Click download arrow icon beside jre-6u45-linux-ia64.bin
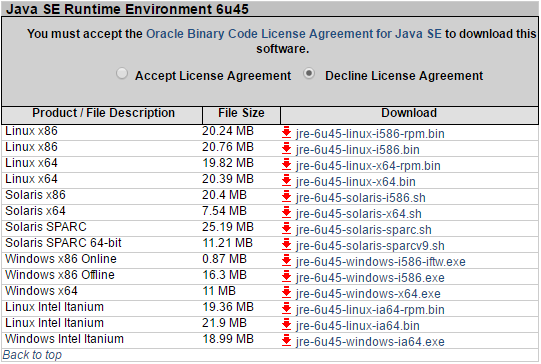This screenshot has width=541, height=364. [286, 324]
